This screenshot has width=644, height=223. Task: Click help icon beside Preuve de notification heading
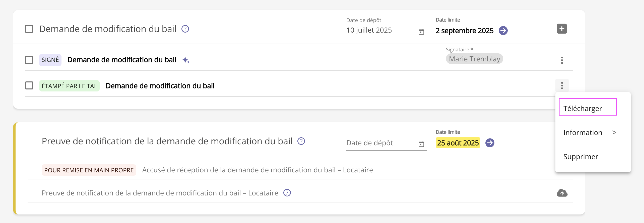[301, 141]
